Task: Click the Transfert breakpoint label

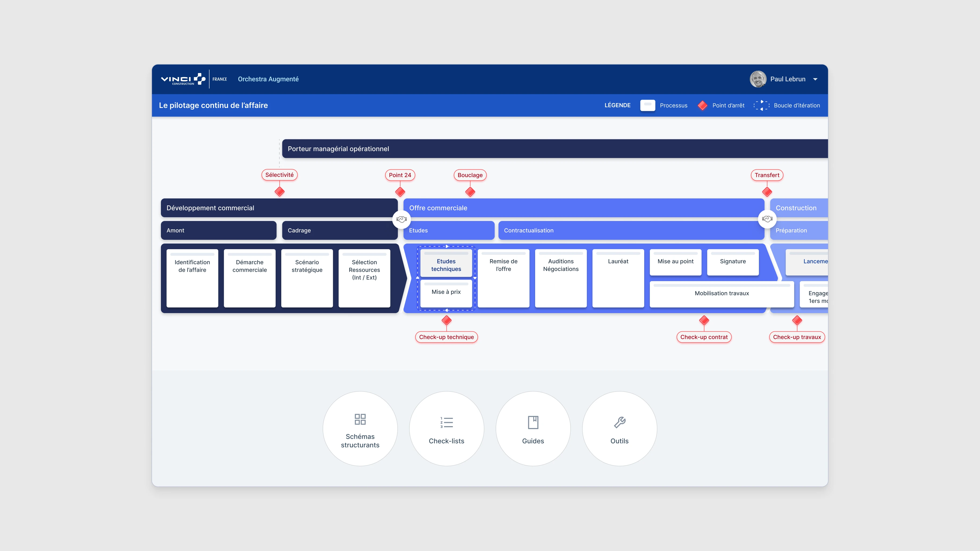Action: pyautogui.click(x=767, y=175)
